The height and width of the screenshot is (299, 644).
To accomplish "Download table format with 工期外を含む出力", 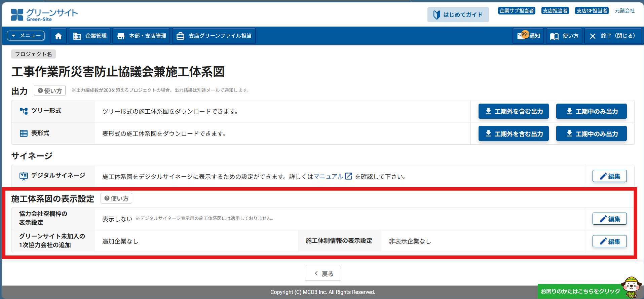I will click(x=514, y=134).
